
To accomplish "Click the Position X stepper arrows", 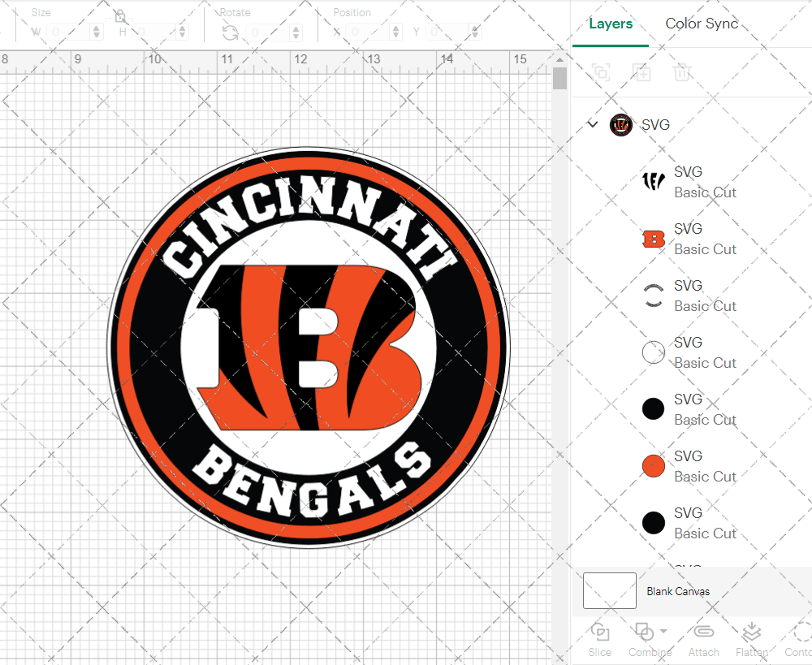I will [395, 32].
